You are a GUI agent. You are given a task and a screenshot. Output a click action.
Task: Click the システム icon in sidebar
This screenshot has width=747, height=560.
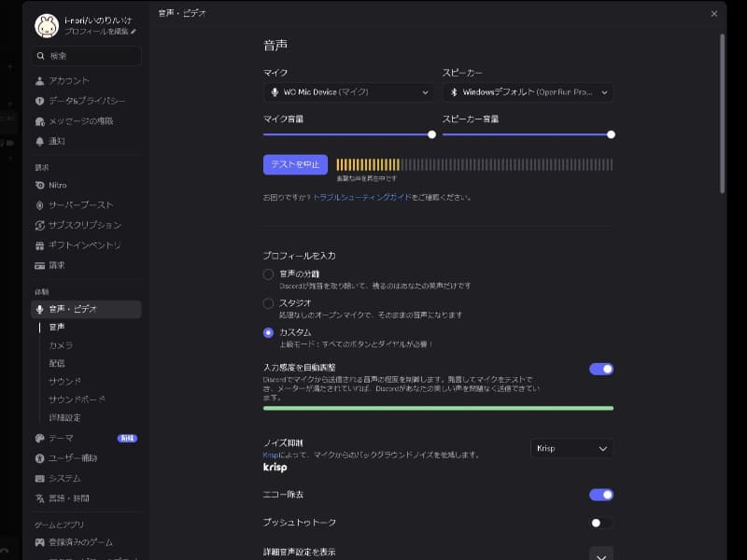tap(39, 479)
